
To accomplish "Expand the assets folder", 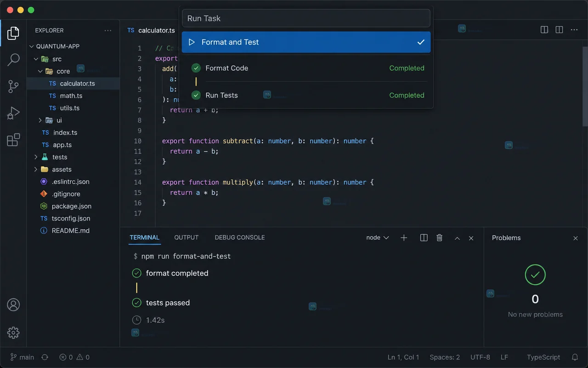I will pos(36,170).
